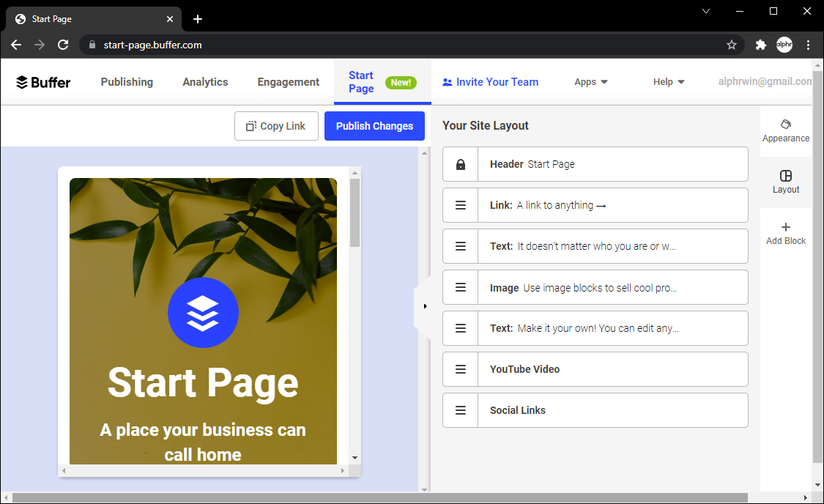Open the Publishing tab
824x504 pixels.
pyautogui.click(x=127, y=82)
